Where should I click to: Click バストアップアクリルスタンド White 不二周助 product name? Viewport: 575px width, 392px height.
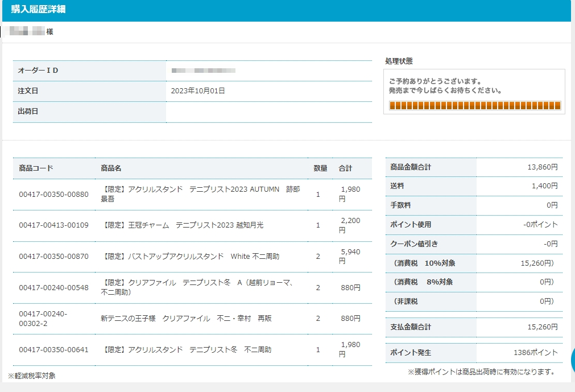pyautogui.click(x=191, y=257)
